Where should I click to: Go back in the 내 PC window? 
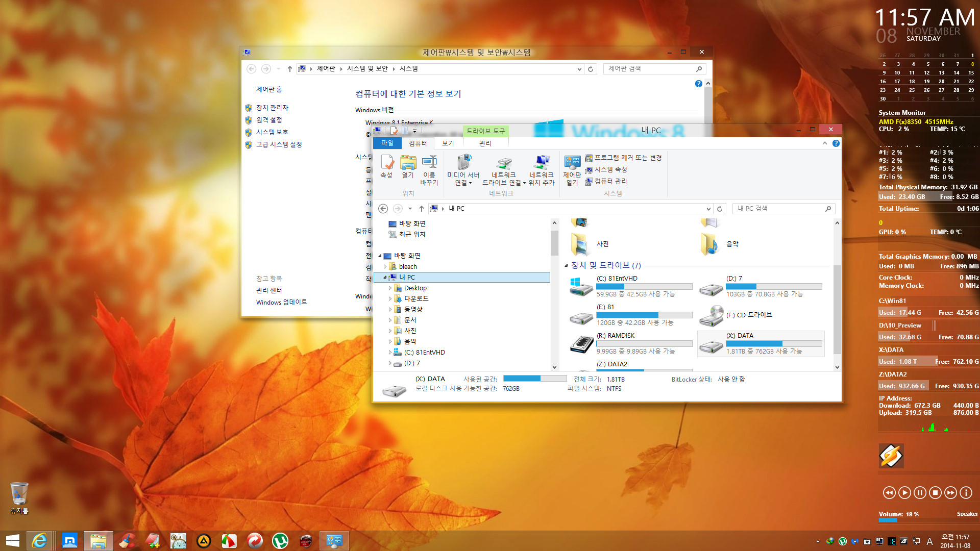(383, 208)
